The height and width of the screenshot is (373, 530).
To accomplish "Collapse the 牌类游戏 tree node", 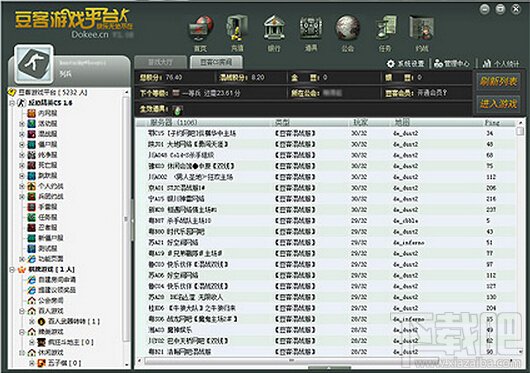I will click(x=22, y=332).
